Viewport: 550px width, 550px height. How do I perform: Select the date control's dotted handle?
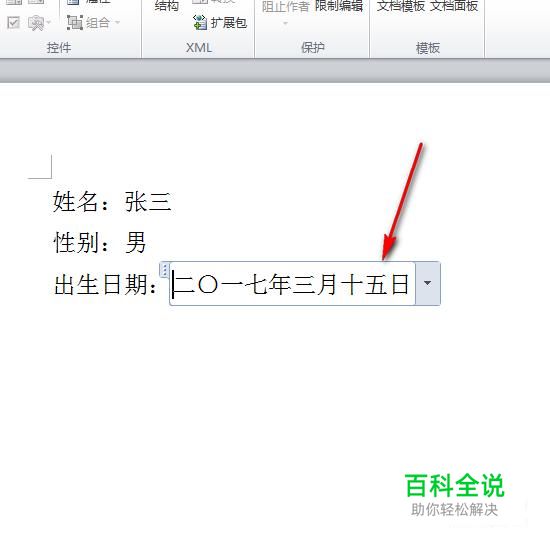165,270
